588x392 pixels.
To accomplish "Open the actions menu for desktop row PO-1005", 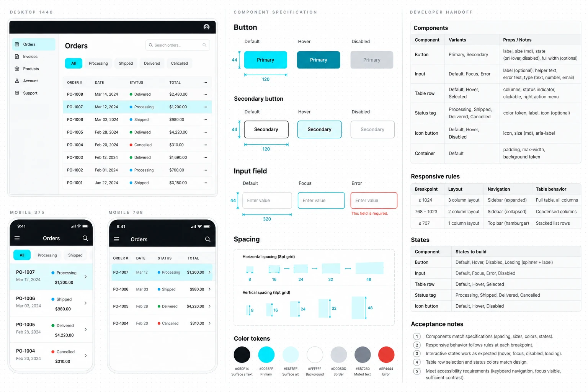I will 206,132.
